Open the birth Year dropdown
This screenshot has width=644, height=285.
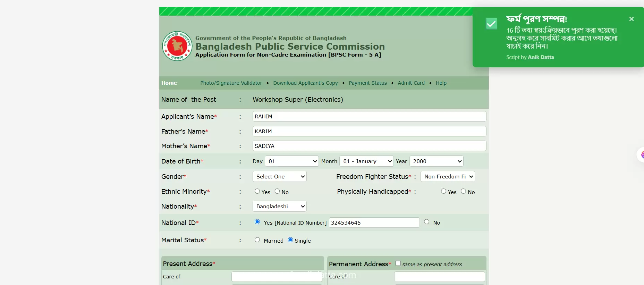[x=437, y=161]
